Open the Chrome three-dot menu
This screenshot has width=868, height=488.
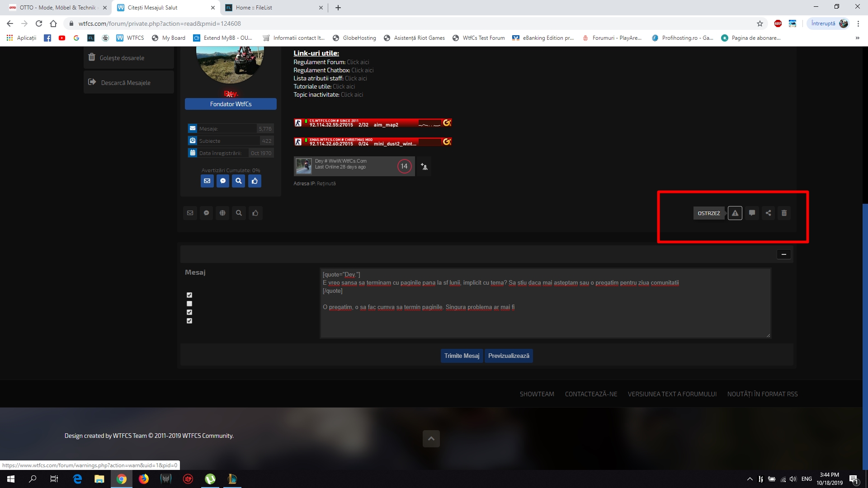[858, 23]
